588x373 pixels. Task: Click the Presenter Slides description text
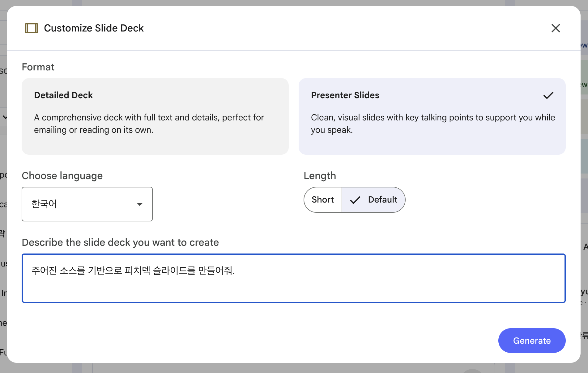point(432,124)
